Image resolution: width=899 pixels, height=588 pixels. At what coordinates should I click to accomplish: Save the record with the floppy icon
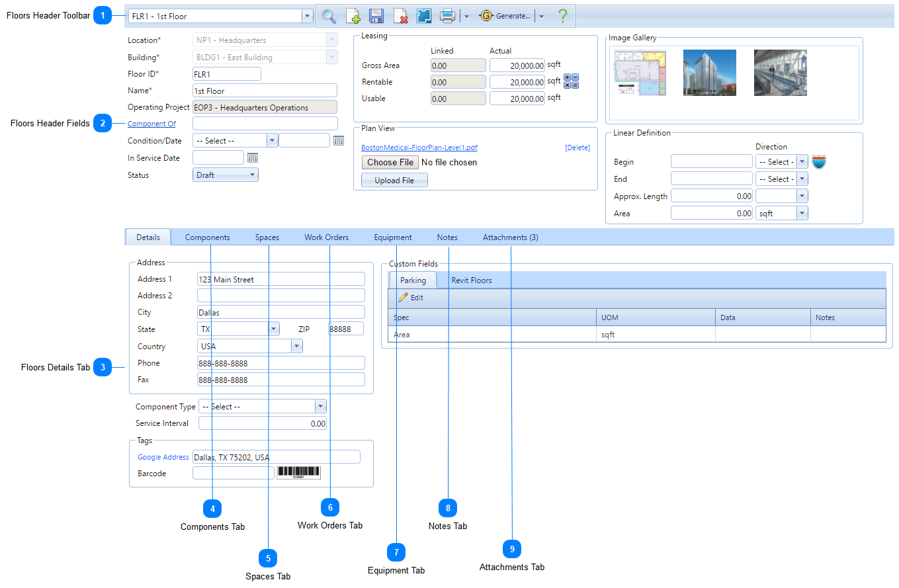tap(376, 16)
